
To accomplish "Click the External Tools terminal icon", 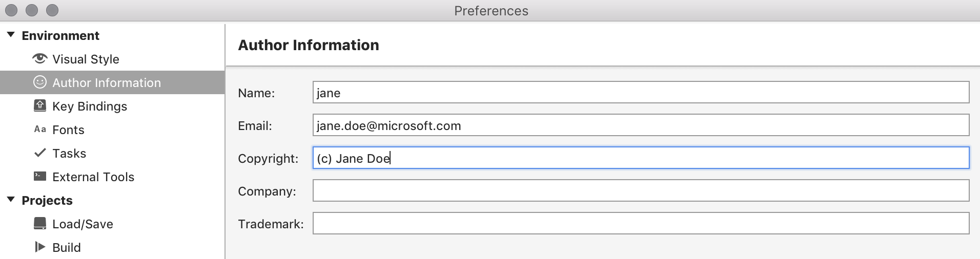I will pos(39,177).
